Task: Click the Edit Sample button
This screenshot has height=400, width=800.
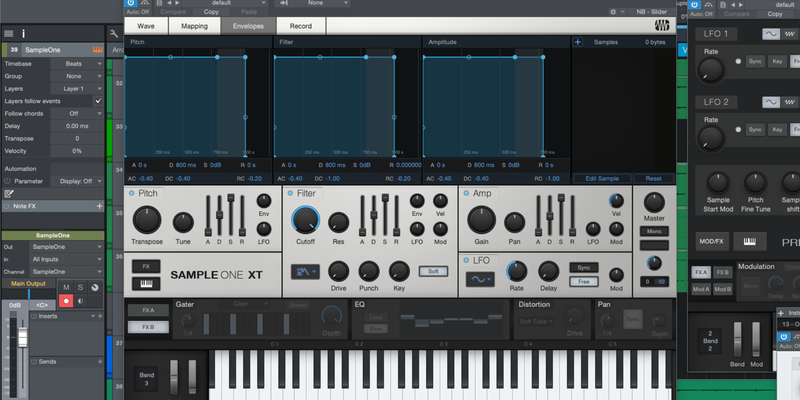Action: tap(603, 177)
